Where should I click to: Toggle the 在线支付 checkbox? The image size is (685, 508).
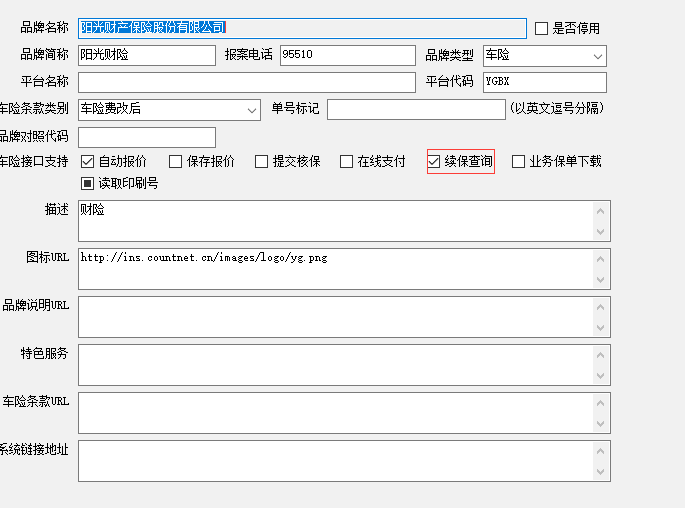click(x=346, y=162)
